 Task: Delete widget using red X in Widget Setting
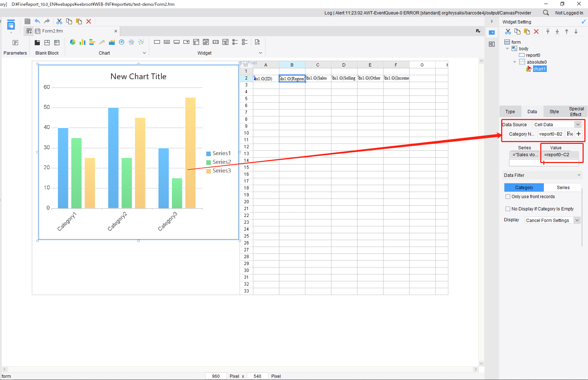click(536, 32)
